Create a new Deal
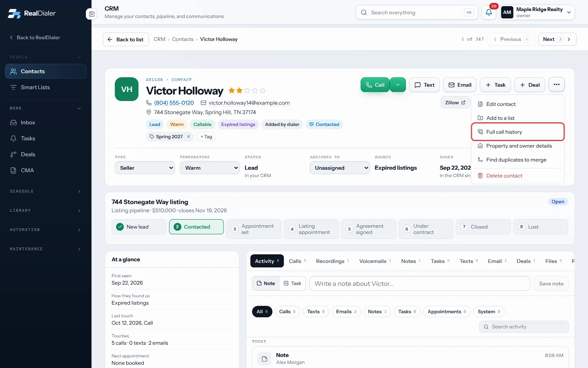Viewport: 588px width, 368px height. [530, 85]
